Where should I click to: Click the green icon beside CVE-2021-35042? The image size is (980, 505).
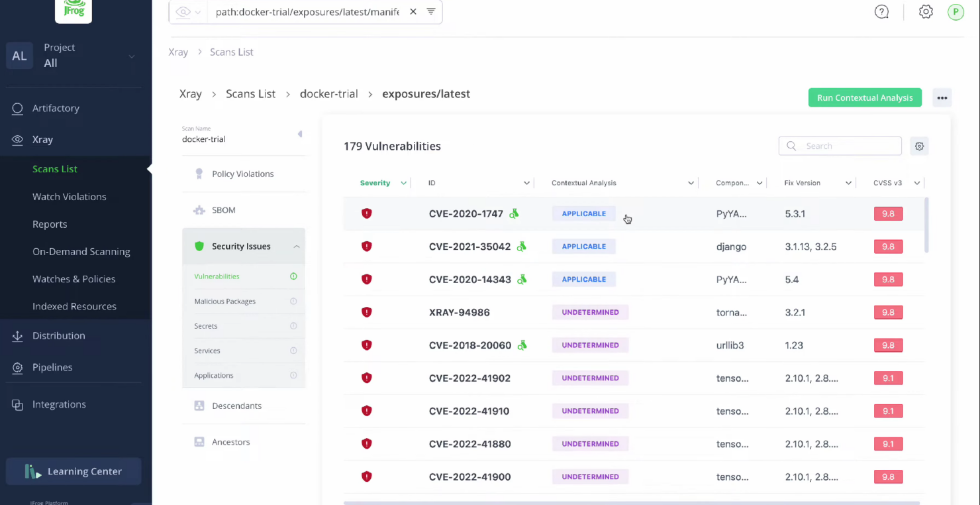[x=522, y=246]
